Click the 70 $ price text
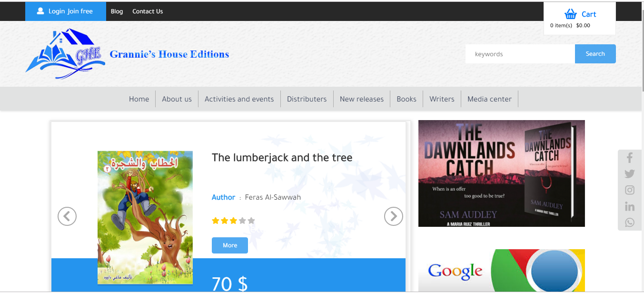 tap(230, 284)
